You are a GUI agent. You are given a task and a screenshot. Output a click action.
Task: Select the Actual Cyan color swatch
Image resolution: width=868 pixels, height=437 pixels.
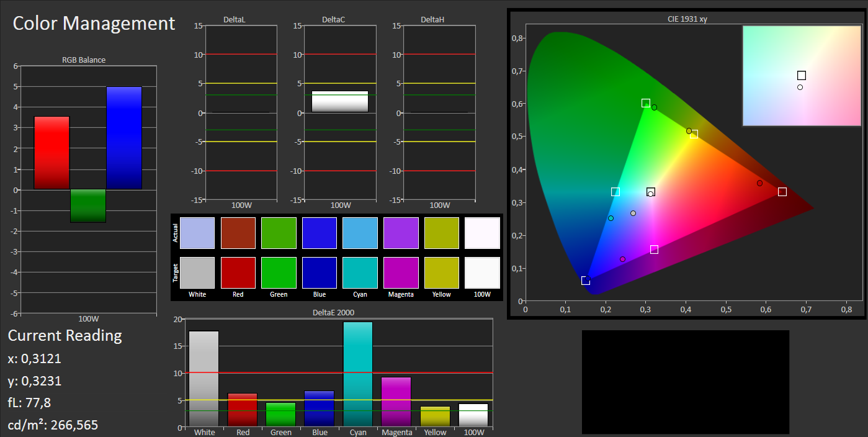pos(360,233)
